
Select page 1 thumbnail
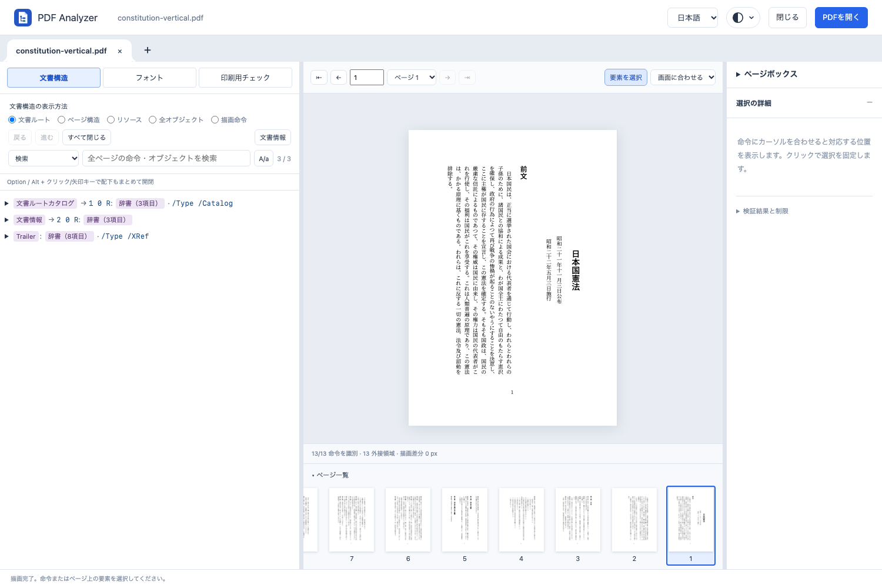pyautogui.click(x=691, y=526)
